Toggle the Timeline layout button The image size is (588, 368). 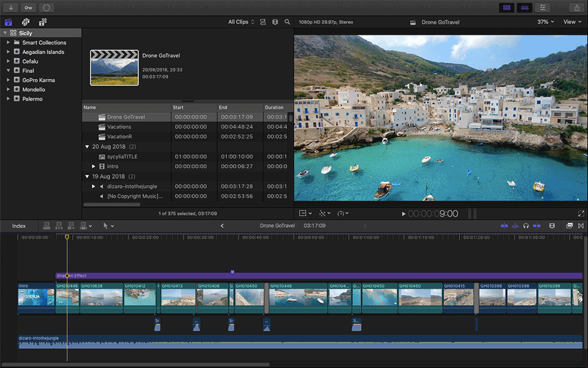pos(524,7)
